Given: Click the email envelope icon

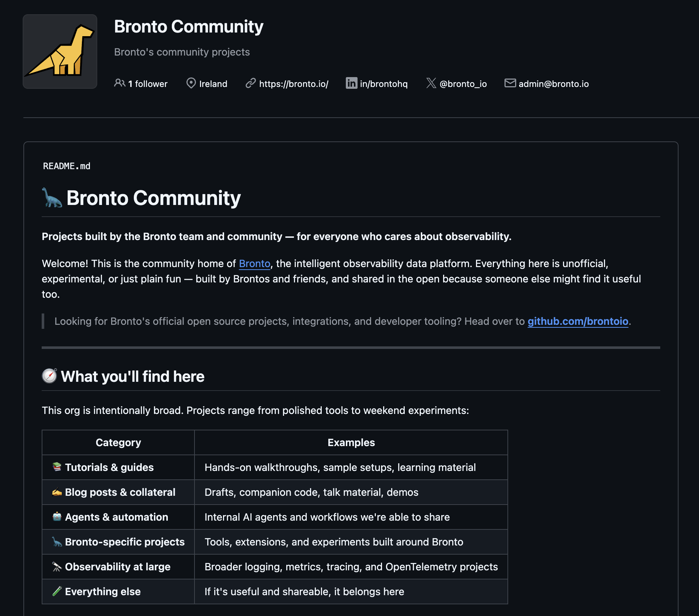Looking at the screenshot, I should pos(510,83).
